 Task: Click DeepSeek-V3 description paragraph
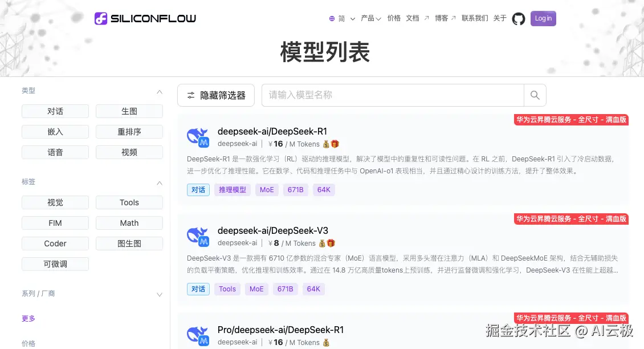pyautogui.click(x=402, y=265)
